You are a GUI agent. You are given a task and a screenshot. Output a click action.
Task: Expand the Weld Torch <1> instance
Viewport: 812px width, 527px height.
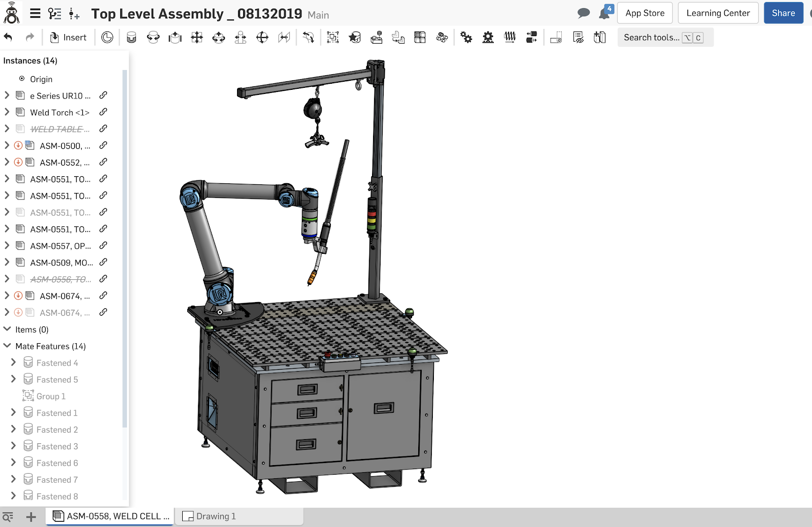click(7, 112)
